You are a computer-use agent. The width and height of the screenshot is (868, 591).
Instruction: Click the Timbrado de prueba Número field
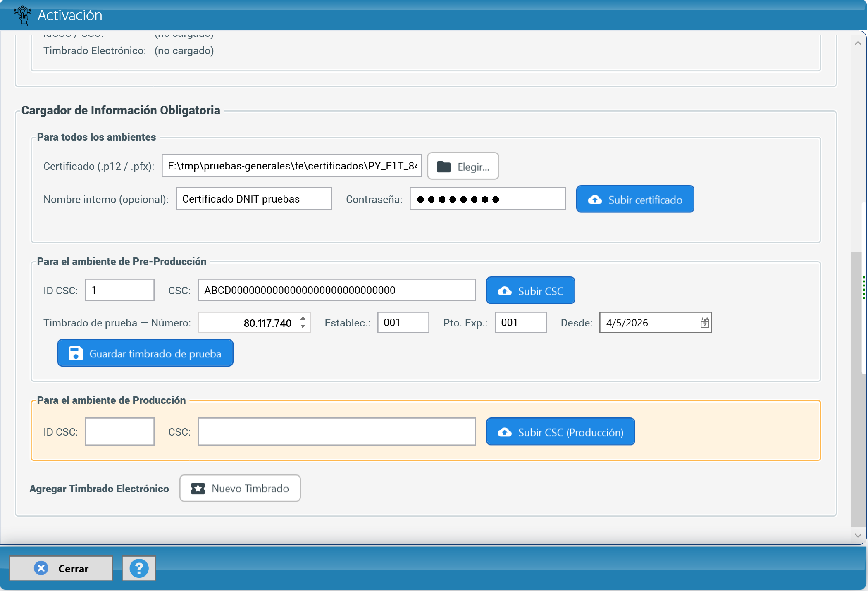[x=254, y=323]
